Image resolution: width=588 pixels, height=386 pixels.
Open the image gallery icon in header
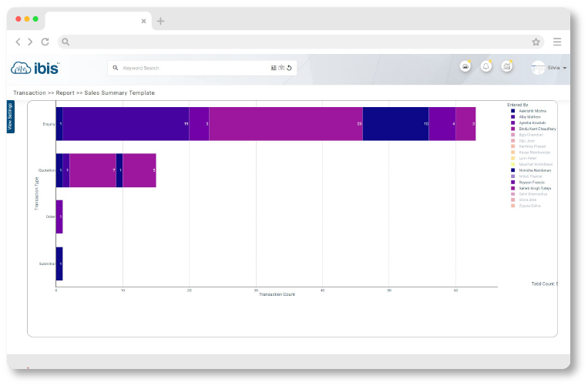click(465, 67)
